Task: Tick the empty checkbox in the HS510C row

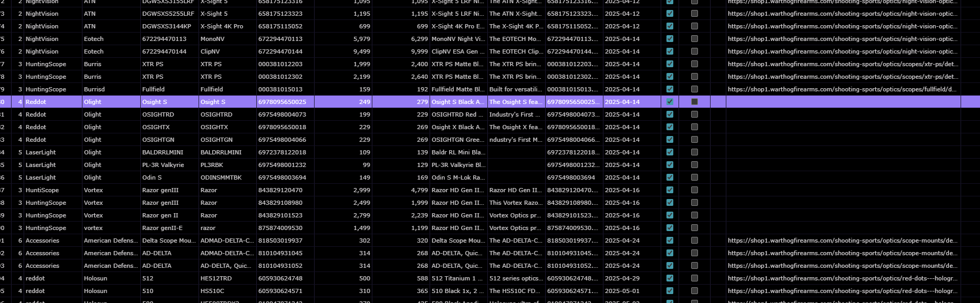Action: (x=694, y=291)
